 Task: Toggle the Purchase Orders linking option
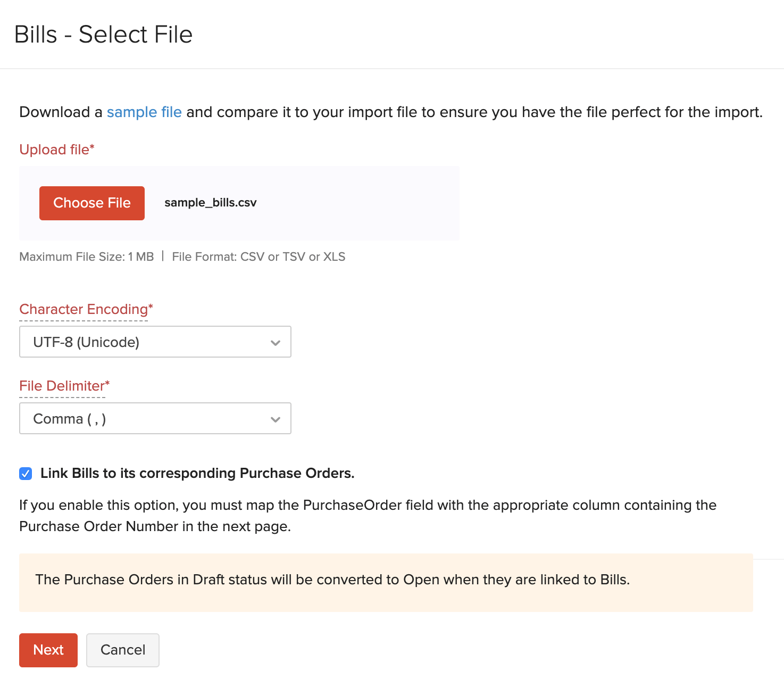[x=25, y=473]
